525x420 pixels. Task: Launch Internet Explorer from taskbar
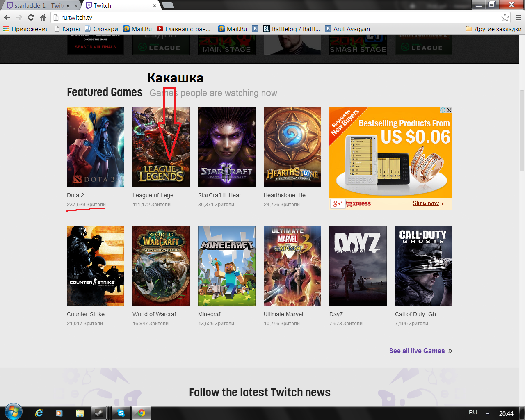point(39,413)
